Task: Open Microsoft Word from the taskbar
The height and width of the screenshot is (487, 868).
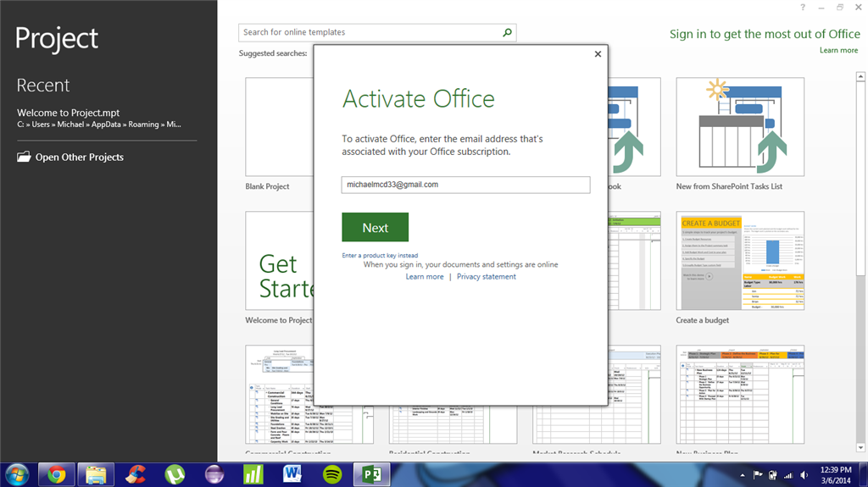Action: [292, 475]
